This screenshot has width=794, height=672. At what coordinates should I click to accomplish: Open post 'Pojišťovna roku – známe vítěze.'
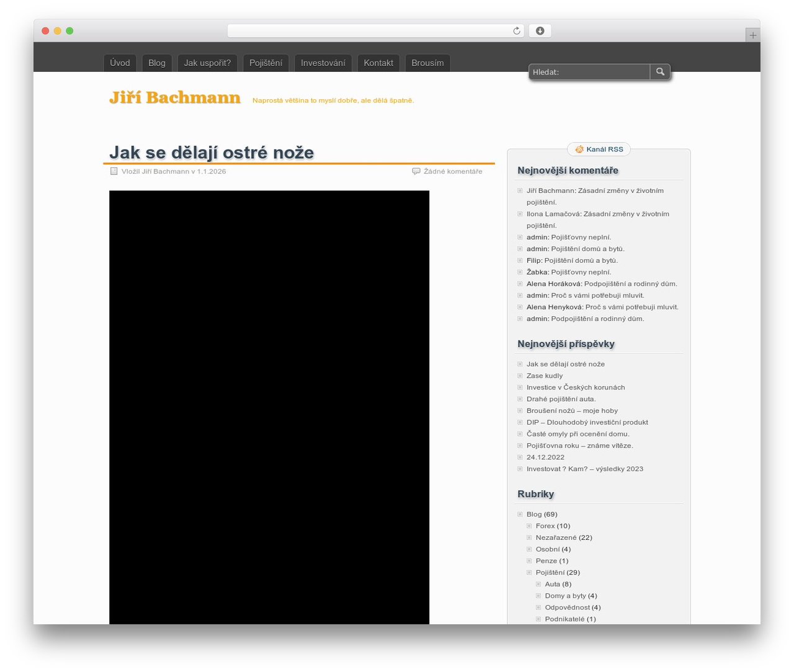pyautogui.click(x=580, y=446)
